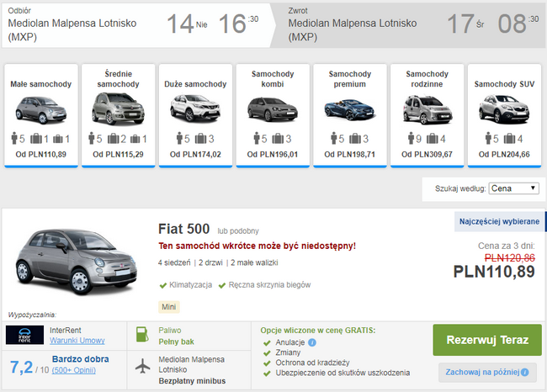Click the checkmark next to Zmiany
The height and width of the screenshot is (392, 547).
[268, 353]
